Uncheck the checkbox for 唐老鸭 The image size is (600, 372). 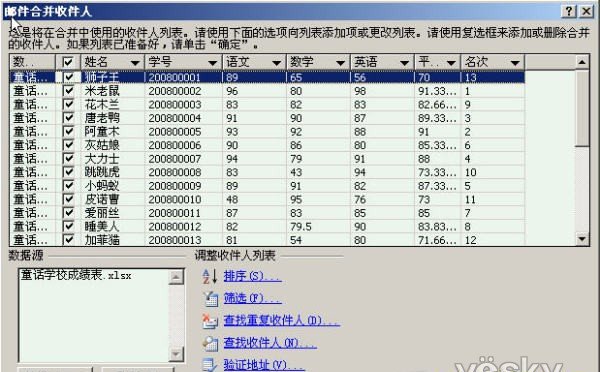point(68,118)
